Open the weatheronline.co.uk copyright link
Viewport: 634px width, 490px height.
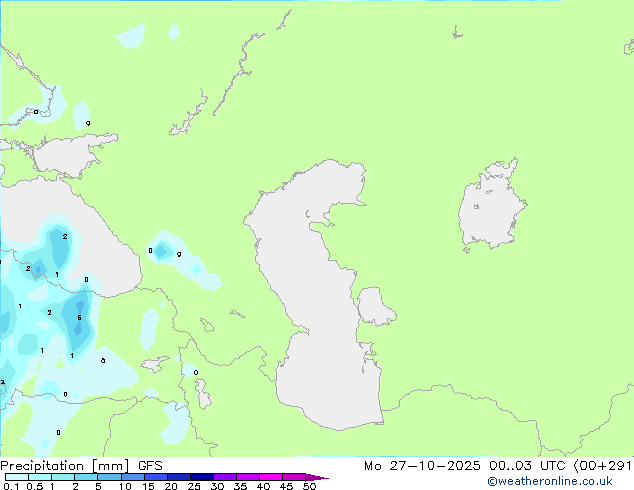tap(550, 481)
